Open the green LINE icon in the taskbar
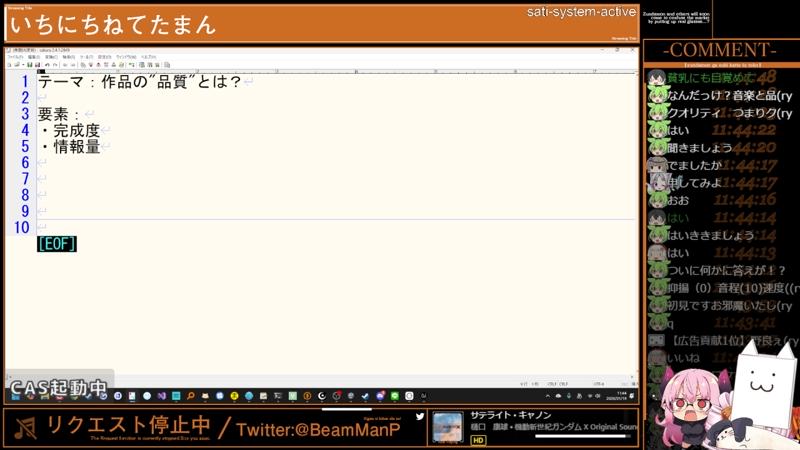Screen dimensions: 800x450 394,396
